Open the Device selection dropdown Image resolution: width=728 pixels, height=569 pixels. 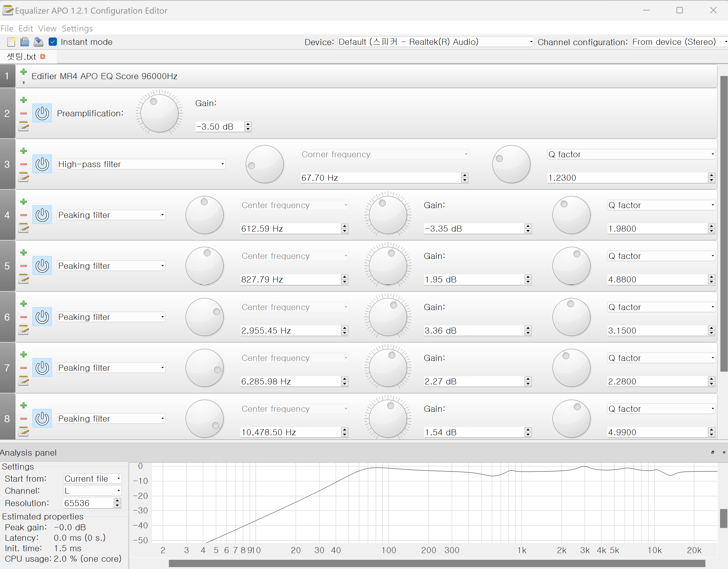(x=435, y=42)
